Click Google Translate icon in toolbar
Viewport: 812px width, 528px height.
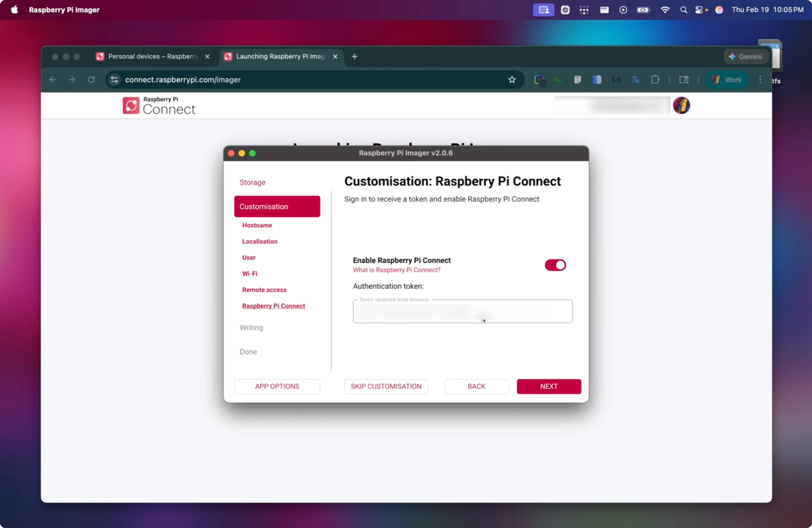click(635, 79)
